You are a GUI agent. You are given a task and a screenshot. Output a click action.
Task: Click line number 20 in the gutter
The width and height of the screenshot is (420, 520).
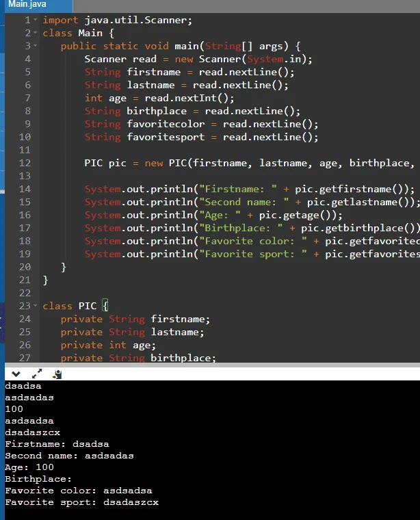click(25, 267)
